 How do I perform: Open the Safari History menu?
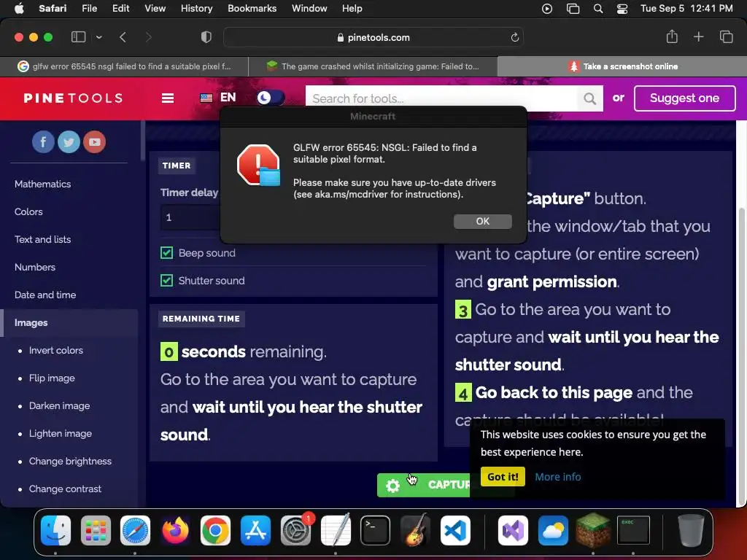coord(197,9)
